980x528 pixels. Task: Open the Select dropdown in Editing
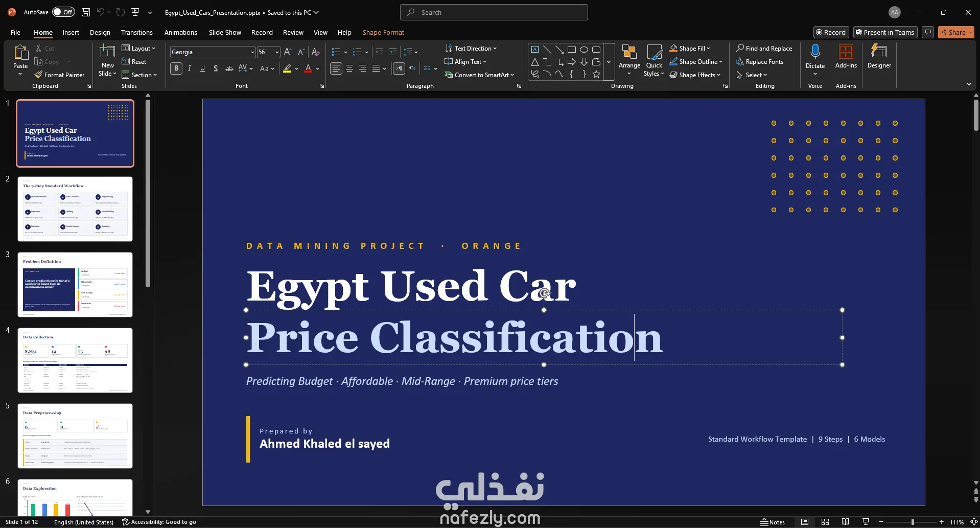coord(752,75)
